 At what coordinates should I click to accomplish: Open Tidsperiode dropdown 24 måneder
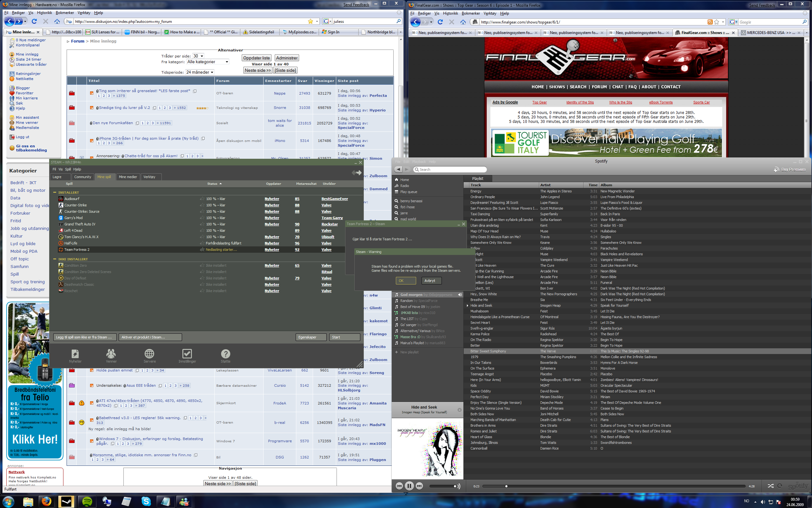200,72
